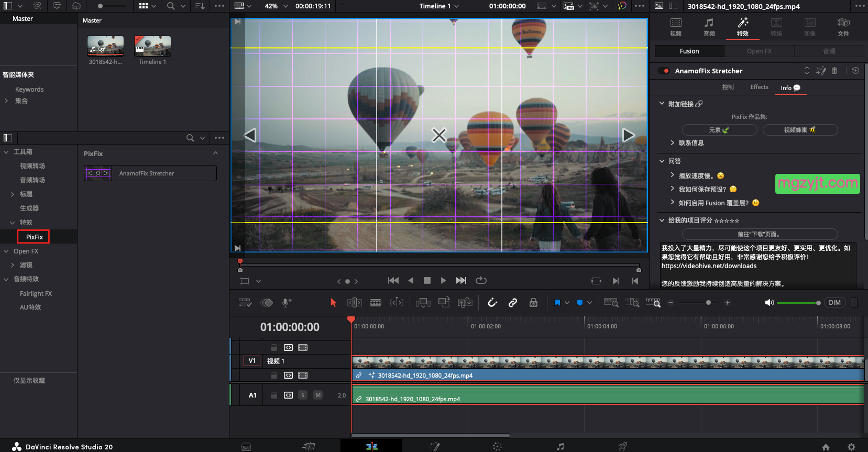
Task: Select the arrow selection mode tool
Action: pyautogui.click(x=333, y=303)
